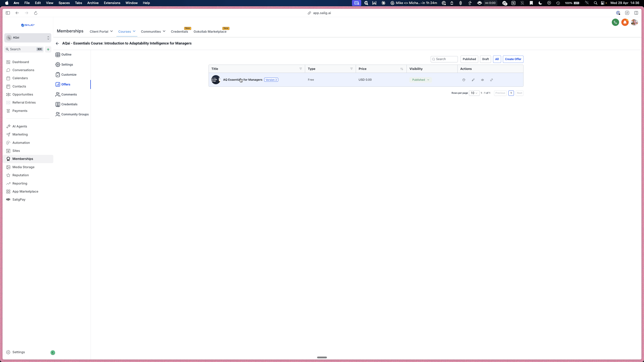
Task: Open the orange notifications bell
Action: click(625, 22)
